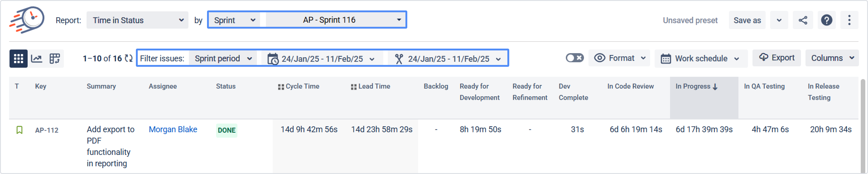This screenshot has height=174, width=868.
Task: Click the Time in Status app logo
Action: tap(27, 20)
